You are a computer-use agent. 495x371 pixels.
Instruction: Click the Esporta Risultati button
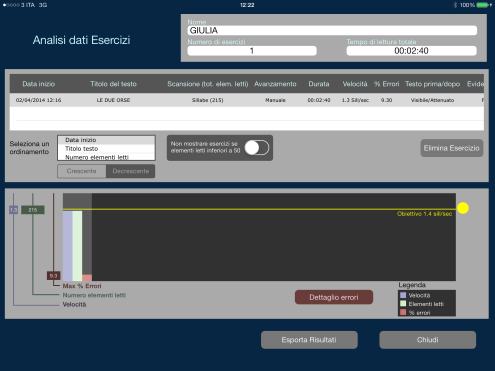(309, 340)
